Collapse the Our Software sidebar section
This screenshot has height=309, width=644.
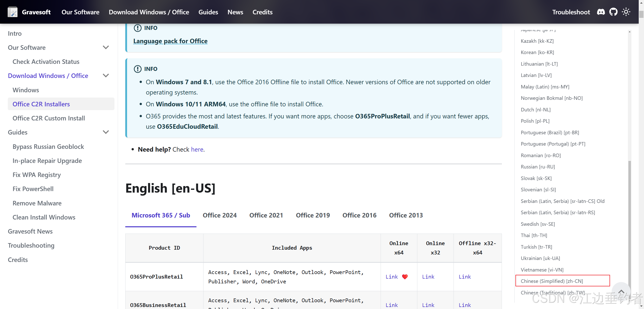[106, 48]
